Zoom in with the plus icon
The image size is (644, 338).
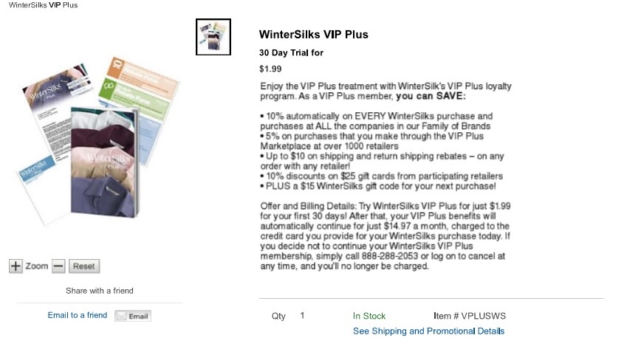point(16,266)
